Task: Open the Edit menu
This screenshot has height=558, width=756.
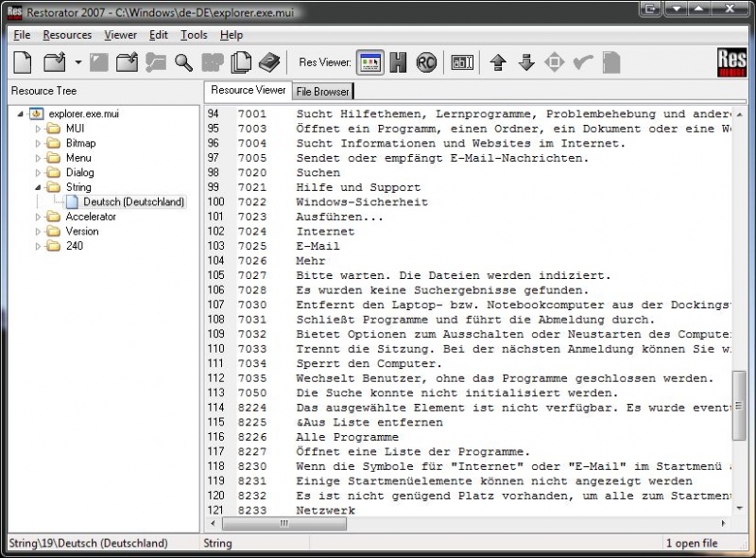Action: coord(158,35)
